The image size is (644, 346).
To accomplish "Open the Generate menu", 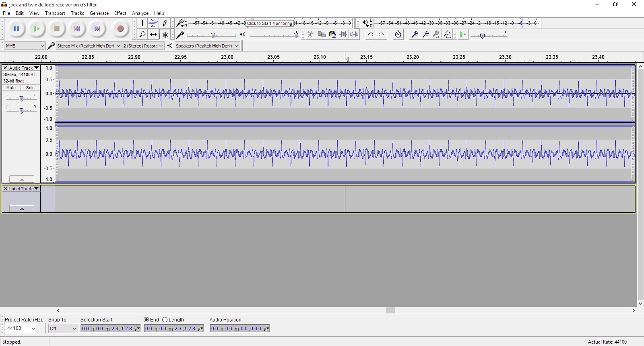I will tap(99, 13).
